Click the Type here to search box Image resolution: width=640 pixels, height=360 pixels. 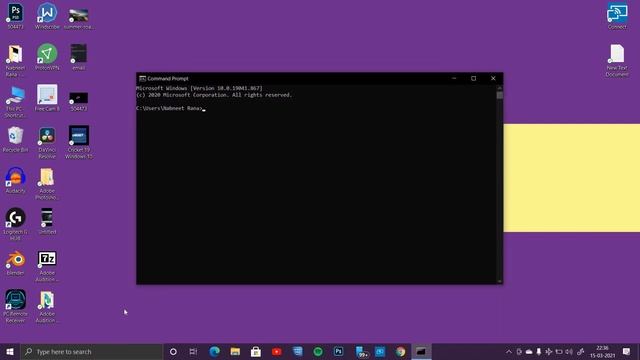pos(91,351)
